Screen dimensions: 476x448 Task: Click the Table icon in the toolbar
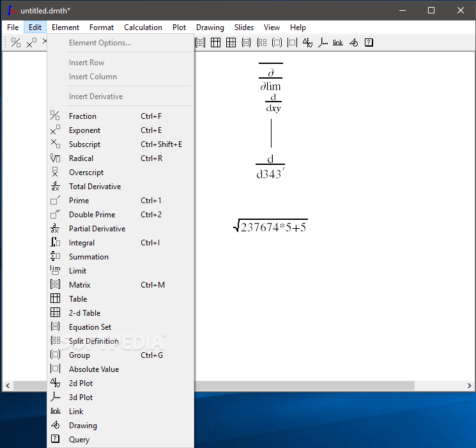point(215,43)
